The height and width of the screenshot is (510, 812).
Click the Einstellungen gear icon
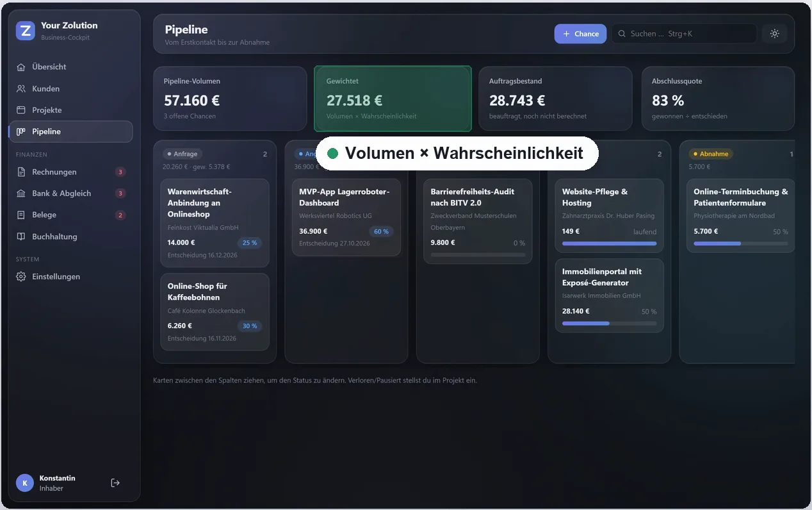coord(21,277)
